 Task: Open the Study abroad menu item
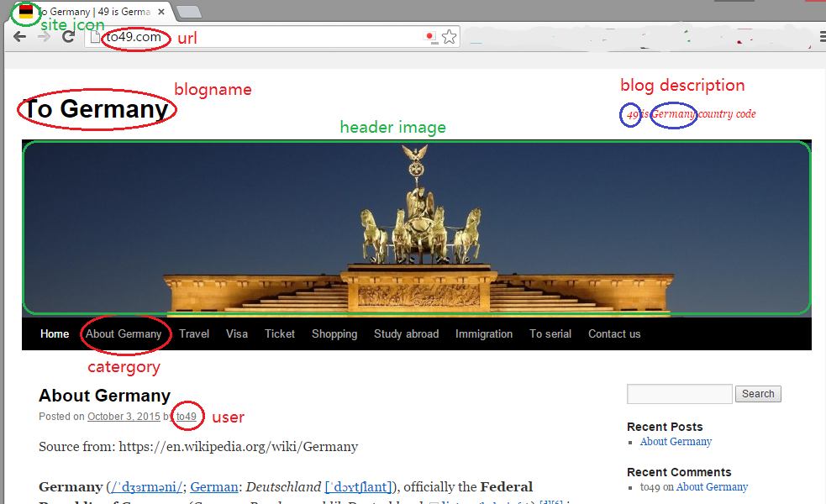point(406,333)
